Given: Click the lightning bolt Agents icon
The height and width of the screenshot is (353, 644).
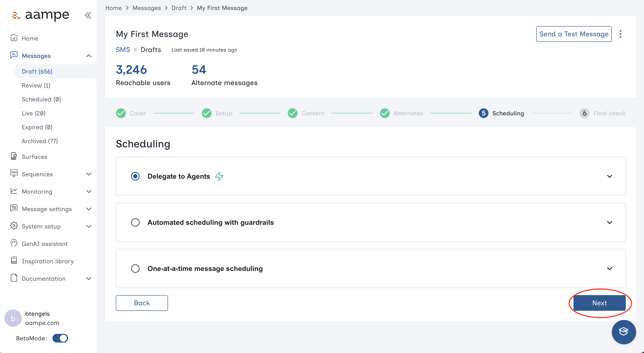Looking at the screenshot, I should coord(219,176).
